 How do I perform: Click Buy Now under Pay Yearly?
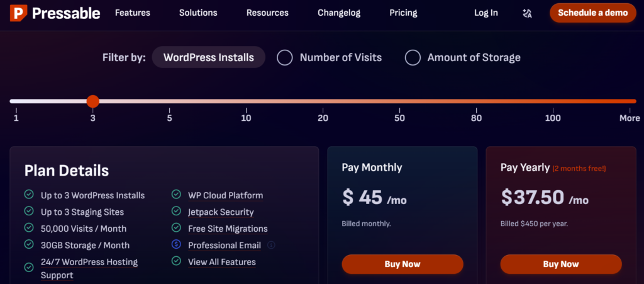(561, 264)
